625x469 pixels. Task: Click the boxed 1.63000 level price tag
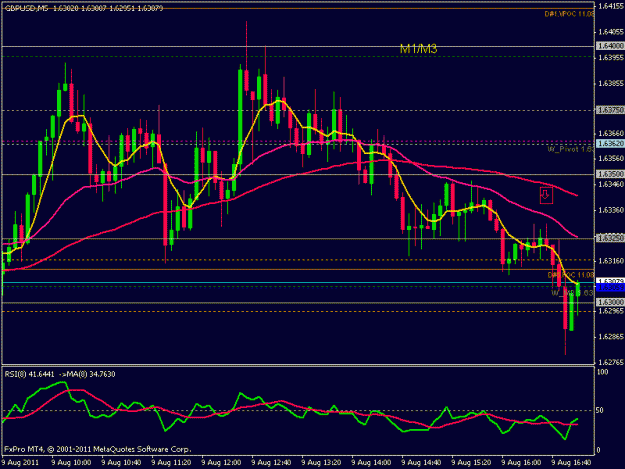point(610,302)
